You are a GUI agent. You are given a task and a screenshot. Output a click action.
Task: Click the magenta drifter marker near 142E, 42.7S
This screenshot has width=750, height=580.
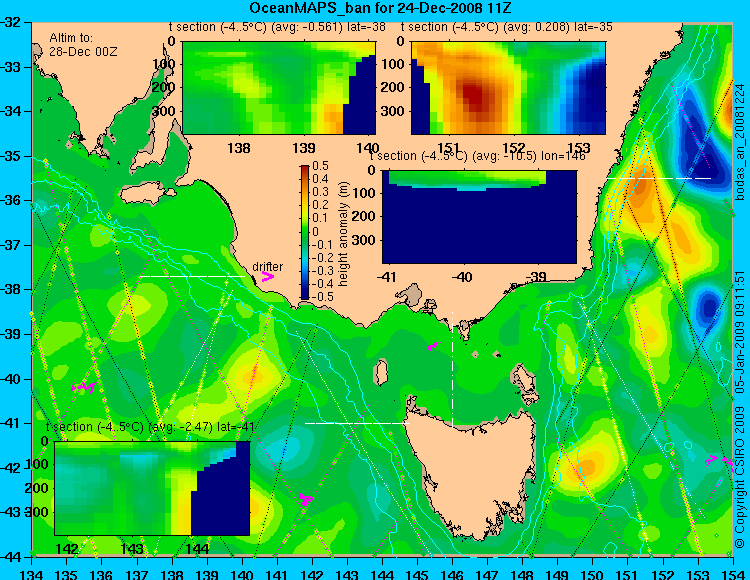305,498
